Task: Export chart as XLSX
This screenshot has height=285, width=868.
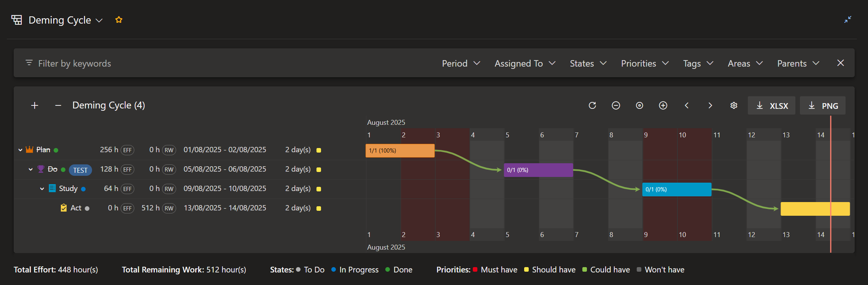Action: click(771, 105)
